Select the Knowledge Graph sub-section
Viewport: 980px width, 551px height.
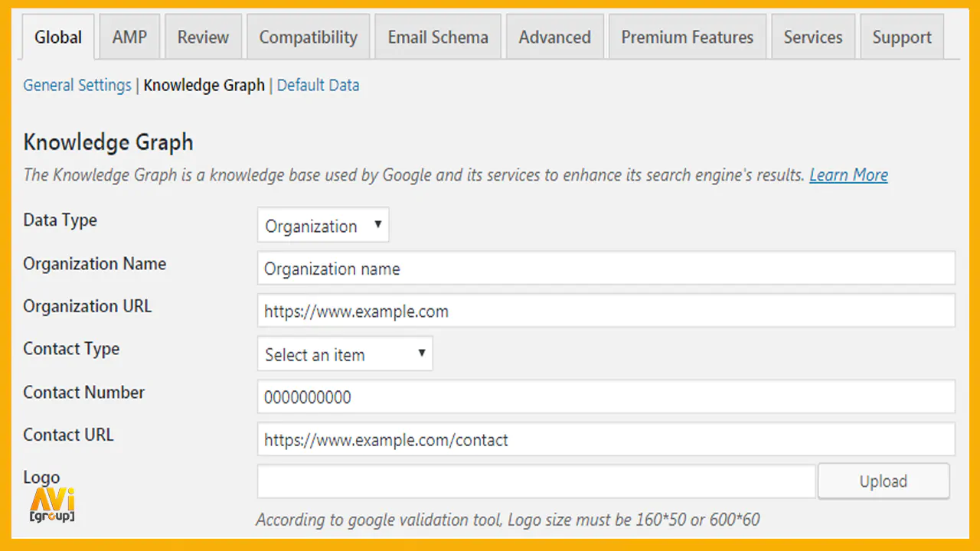204,85
